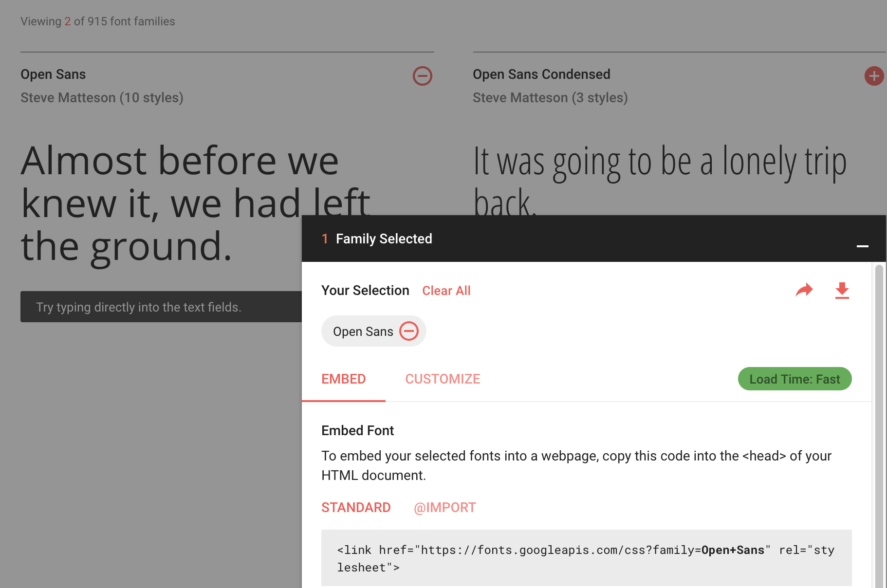
Task: Click the 'Family Selected' drawer header
Action: (594, 239)
